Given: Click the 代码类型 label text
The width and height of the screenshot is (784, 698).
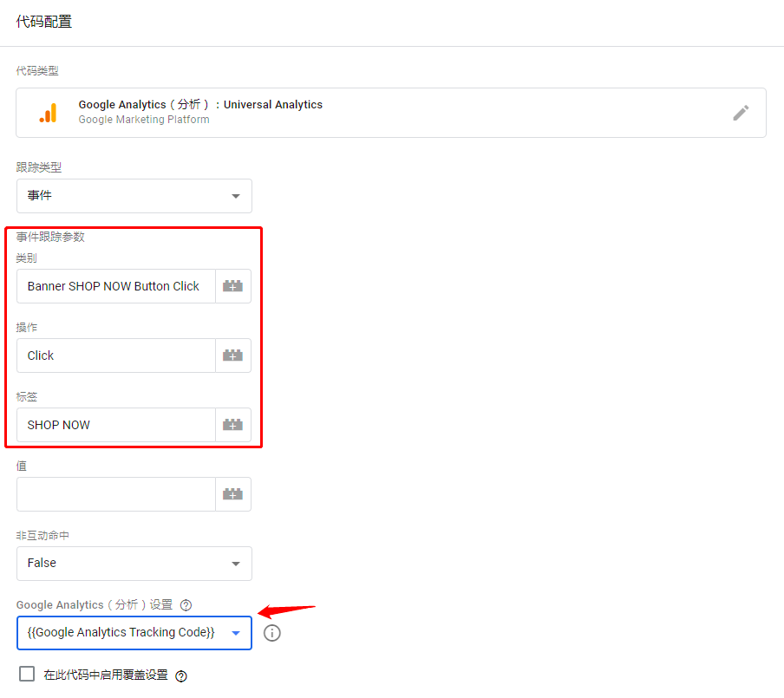Looking at the screenshot, I should coord(37,71).
